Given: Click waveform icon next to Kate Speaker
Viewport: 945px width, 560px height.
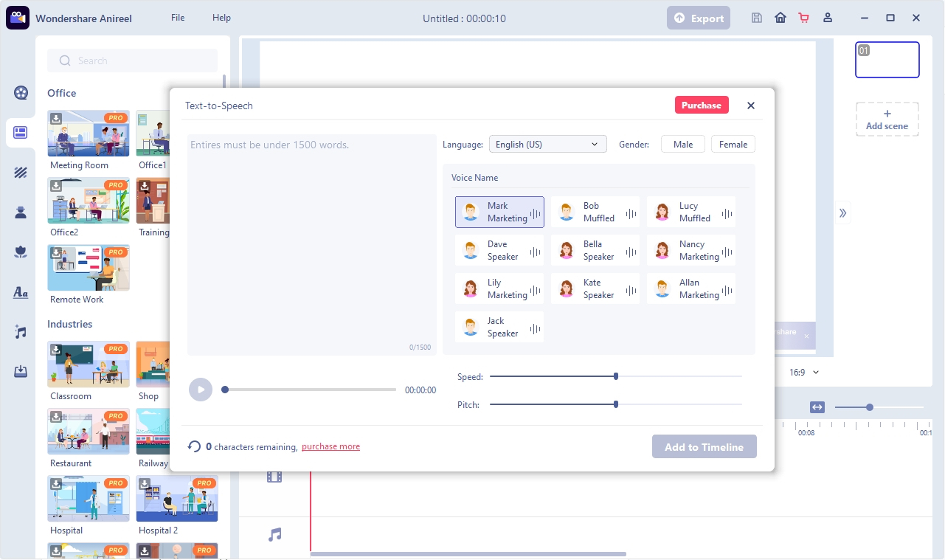Looking at the screenshot, I should coord(631,289).
